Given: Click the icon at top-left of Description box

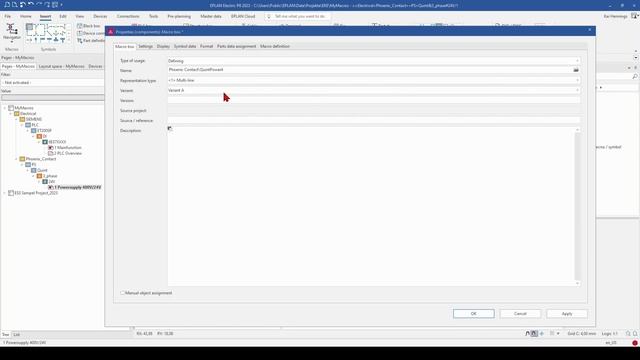Looking at the screenshot, I should click(170, 129).
